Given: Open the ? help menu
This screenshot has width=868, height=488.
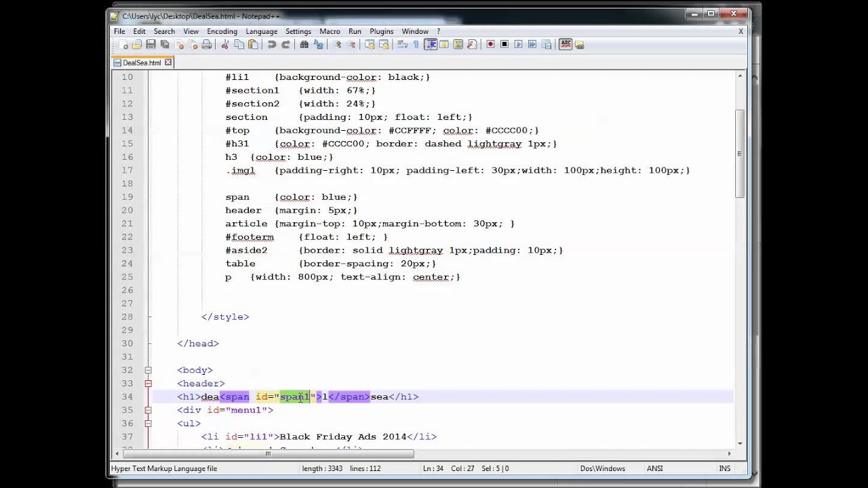Looking at the screenshot, I should click(439, 31).
